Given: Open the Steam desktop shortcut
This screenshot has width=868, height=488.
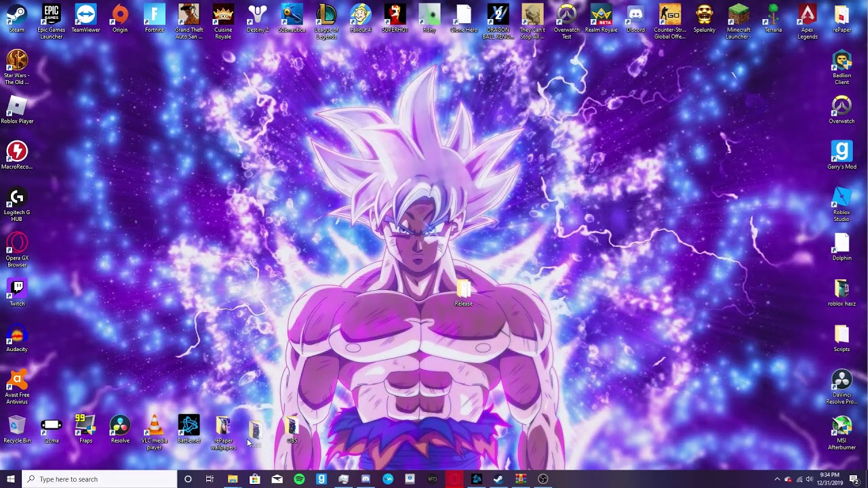Looking at the screenshot, I should click(x=17, y=18).
